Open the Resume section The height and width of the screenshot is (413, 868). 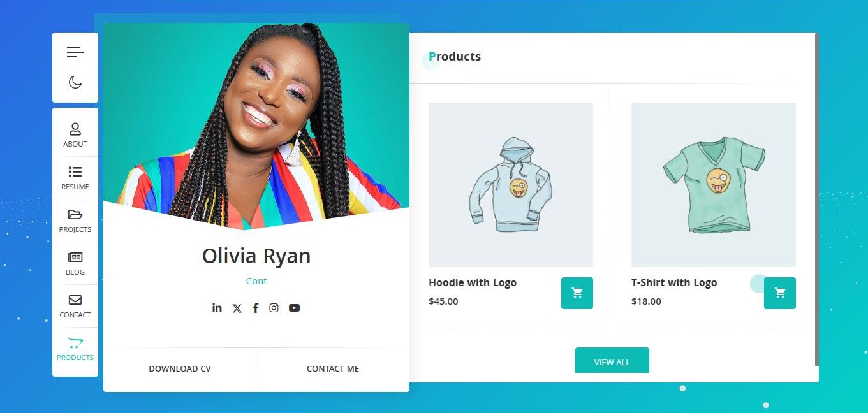(x=75, y=178)
